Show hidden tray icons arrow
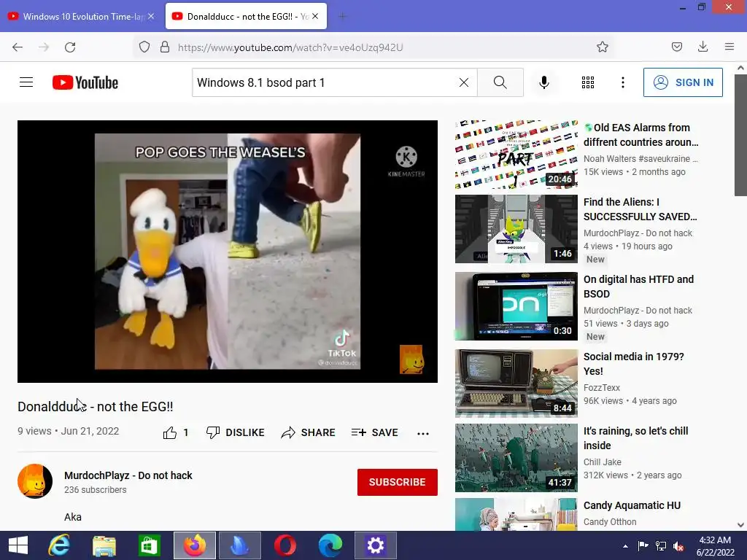This screenshot has height=560, width=747. 625,546
